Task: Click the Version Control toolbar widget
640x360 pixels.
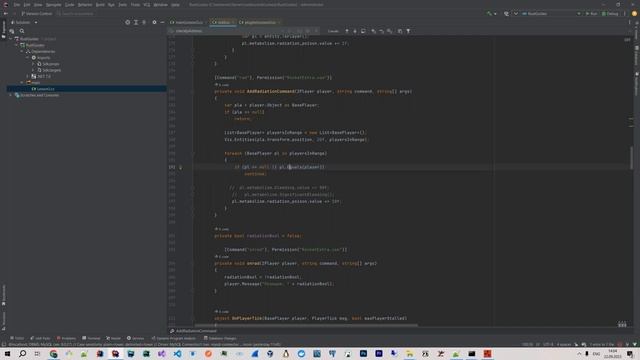Action: click(37, 13)
